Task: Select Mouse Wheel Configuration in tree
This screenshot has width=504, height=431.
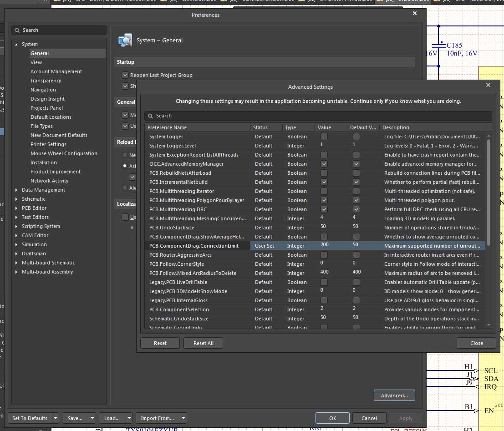Action: (x=64, y=153)
